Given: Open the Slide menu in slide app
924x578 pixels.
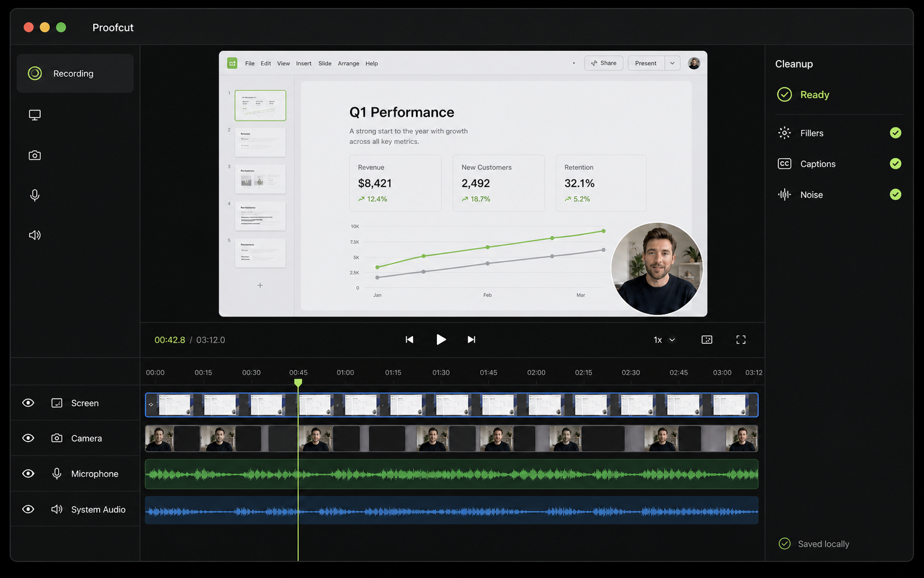Looking at the screenshot, I should (x=325, y=64).
